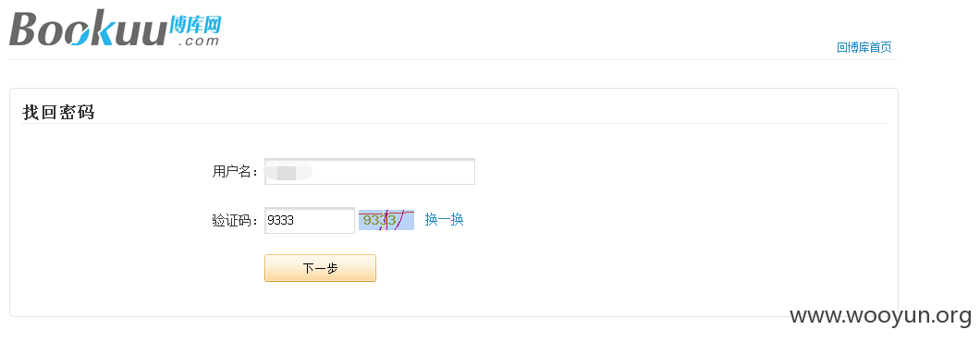The image size is (980, 342).
Task: Click the divider line below 找回密码 title
Action: coord(454,123)
